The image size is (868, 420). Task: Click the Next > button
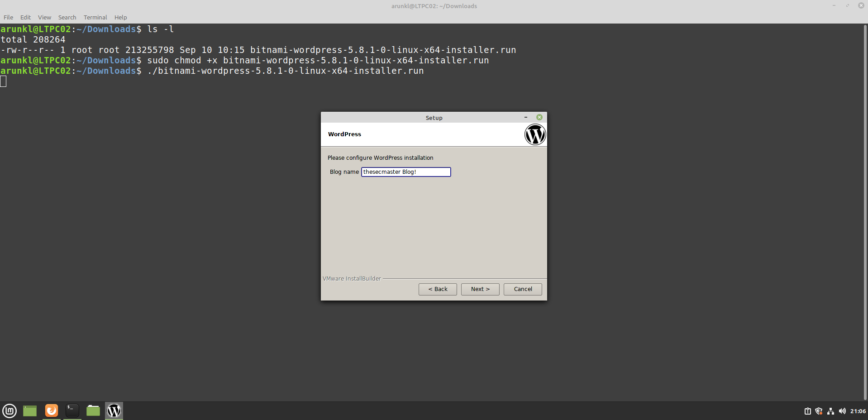[x=480, y=289]
